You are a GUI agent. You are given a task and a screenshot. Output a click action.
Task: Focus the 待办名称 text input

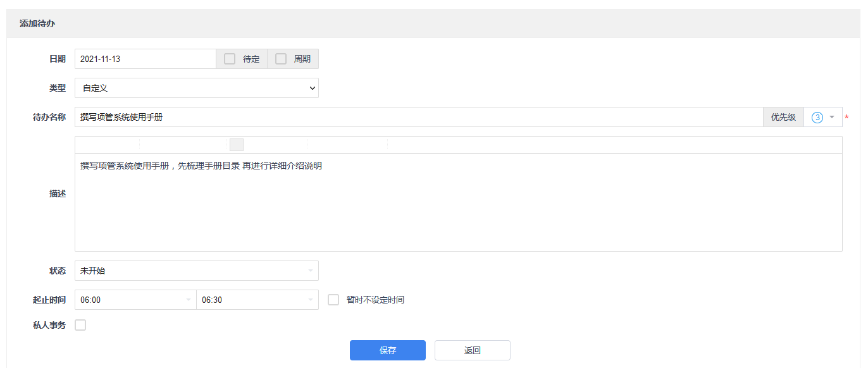click(x=418, y=118)
